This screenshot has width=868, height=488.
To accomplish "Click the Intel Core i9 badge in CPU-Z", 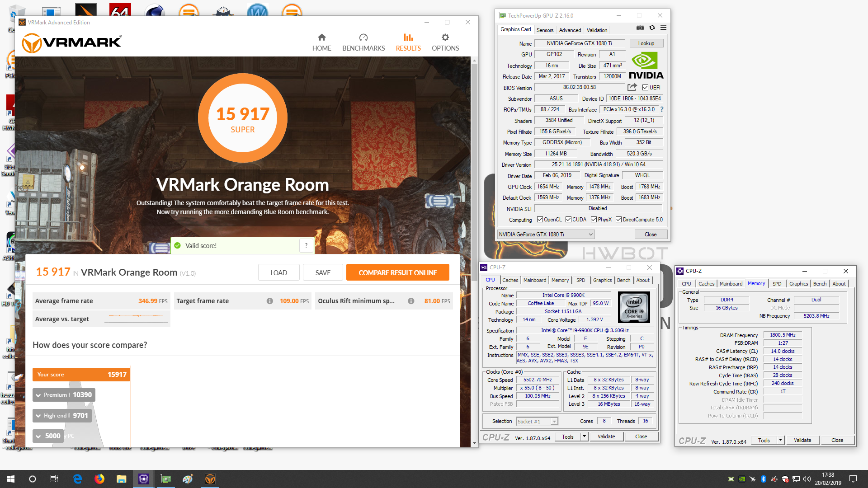I will click(x=634, y=307).
